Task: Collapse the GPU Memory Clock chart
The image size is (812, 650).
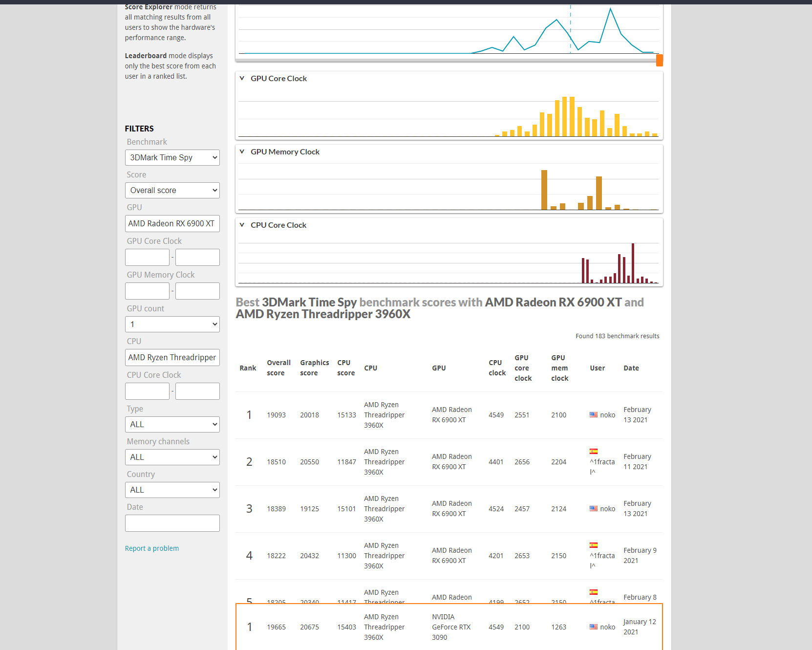Action: (242, 152)
